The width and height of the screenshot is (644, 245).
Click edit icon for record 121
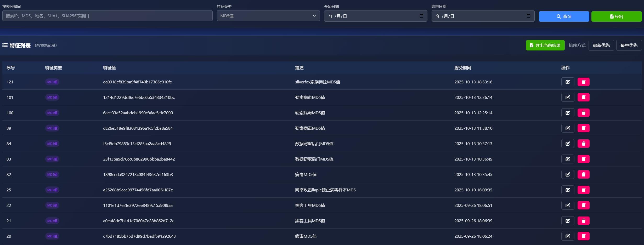coord(567,82)
